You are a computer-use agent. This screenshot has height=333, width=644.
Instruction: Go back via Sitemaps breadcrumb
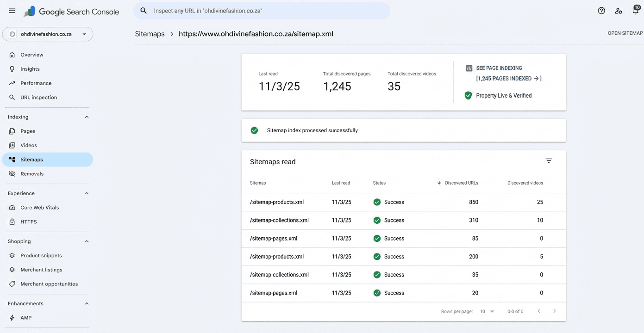coord(150,34)
